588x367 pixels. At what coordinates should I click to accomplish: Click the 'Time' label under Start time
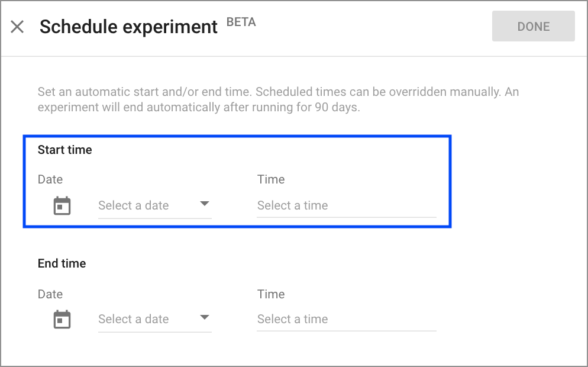click(x=271, y=180)
